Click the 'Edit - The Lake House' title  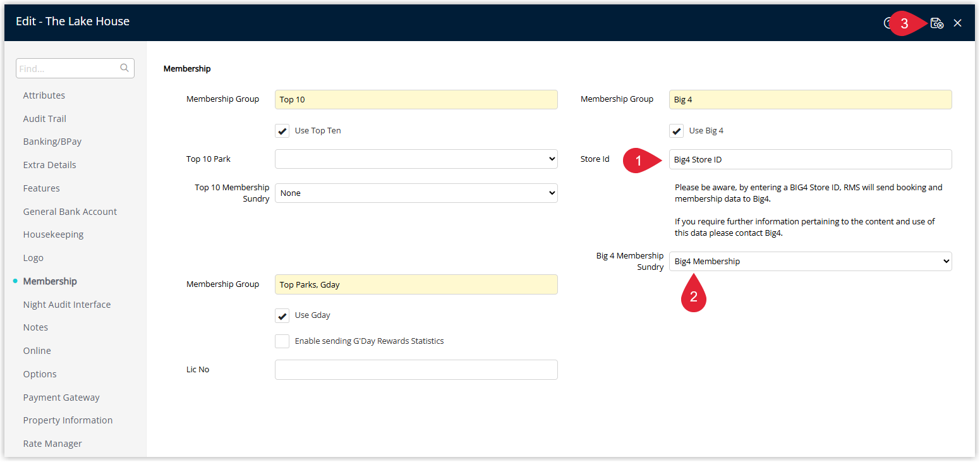pos(73,21)
